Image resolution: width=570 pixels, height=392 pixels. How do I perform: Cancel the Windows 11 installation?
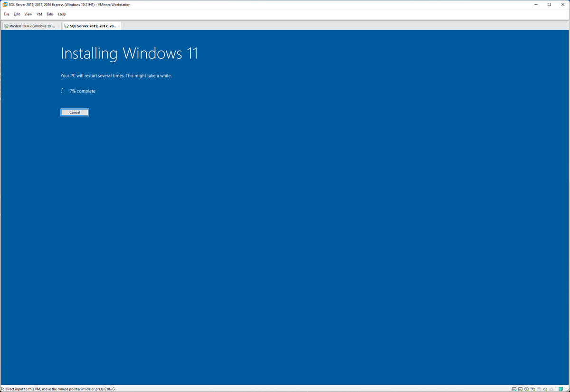coord(75,113)
